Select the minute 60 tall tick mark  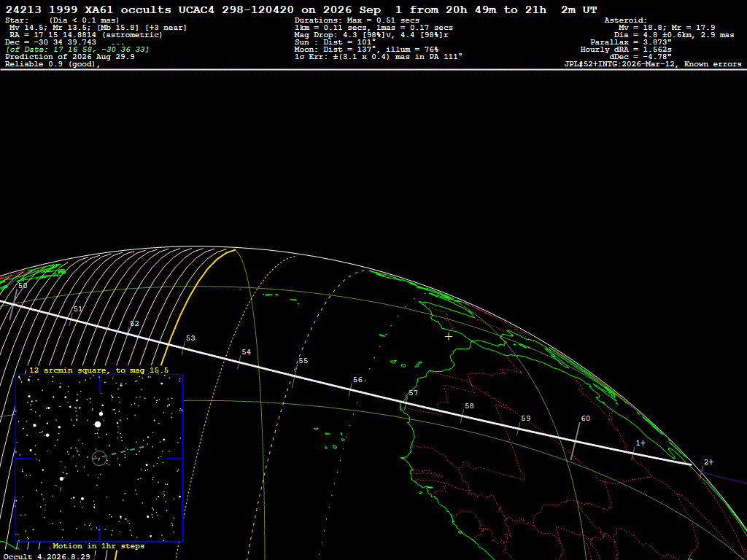pos(575,441)
